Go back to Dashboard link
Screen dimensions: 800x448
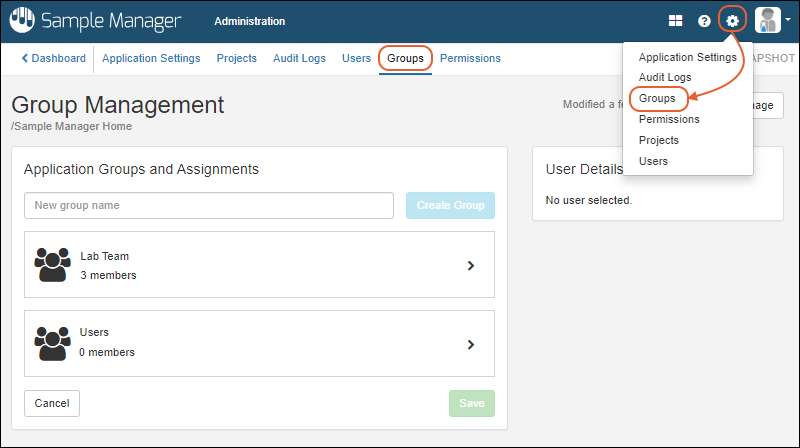53,59
